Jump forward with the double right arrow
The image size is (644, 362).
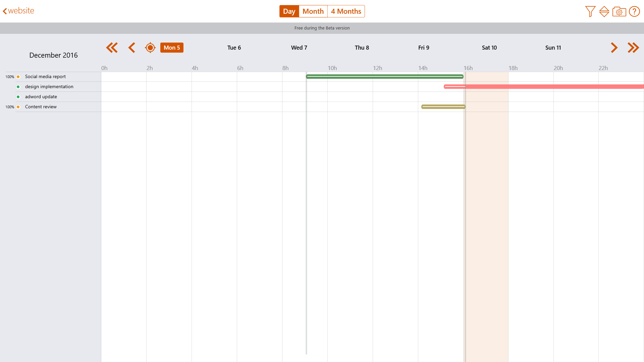(633, 48)
